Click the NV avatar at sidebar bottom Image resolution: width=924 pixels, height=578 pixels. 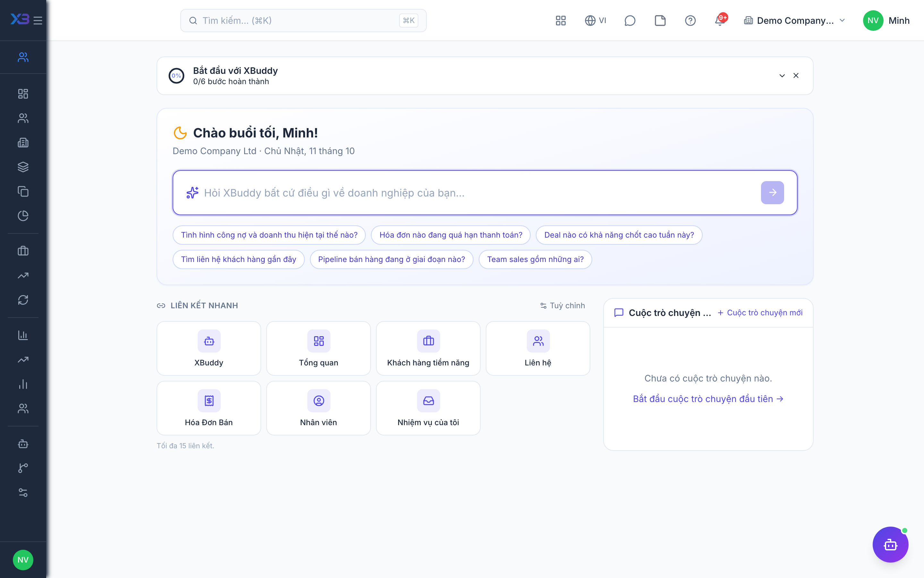point(23,560)
